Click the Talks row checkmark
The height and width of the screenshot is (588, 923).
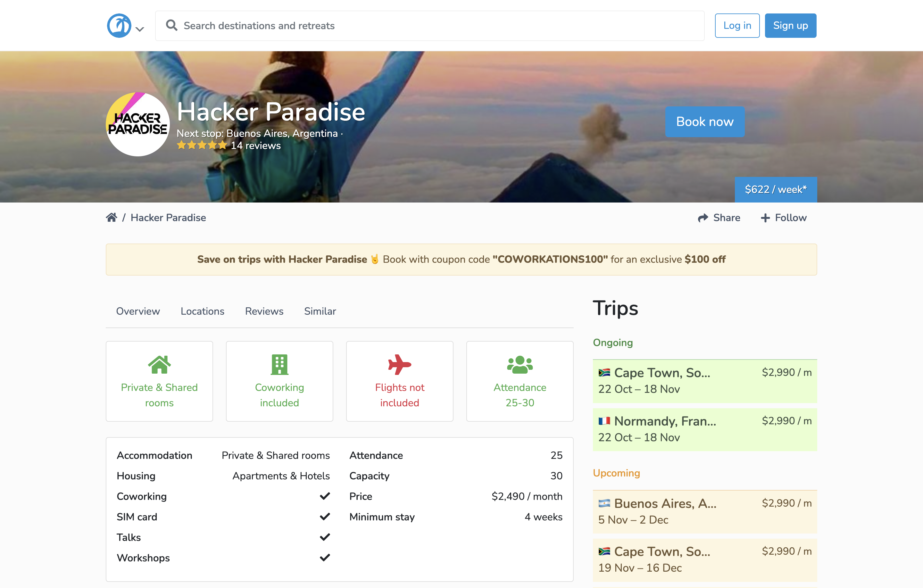point(325,537)
